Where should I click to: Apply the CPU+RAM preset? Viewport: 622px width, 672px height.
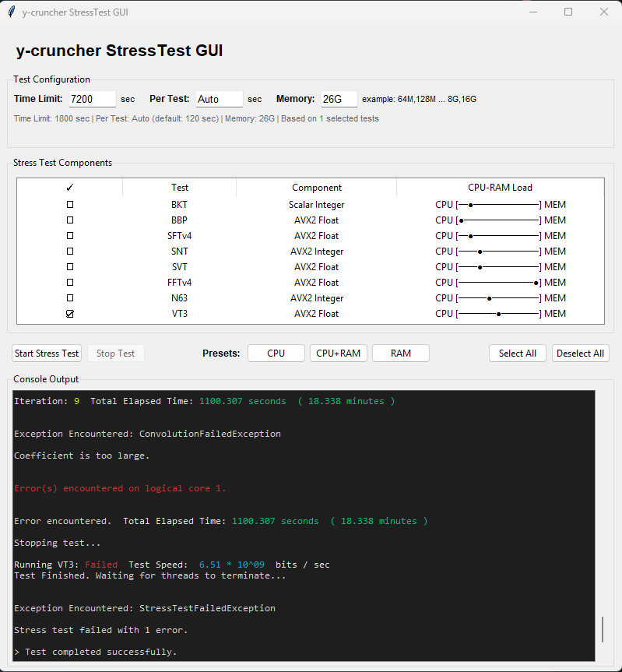[339, 354]
